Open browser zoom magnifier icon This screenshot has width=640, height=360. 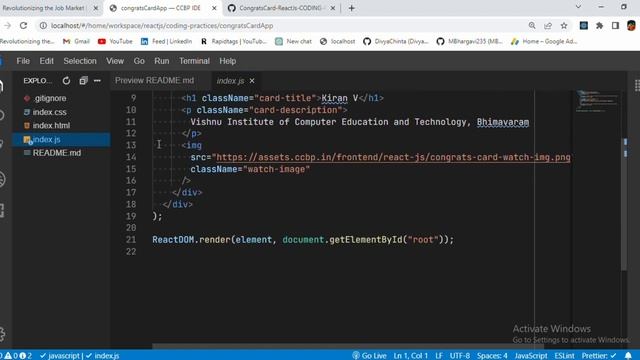(x=532, y=25)
